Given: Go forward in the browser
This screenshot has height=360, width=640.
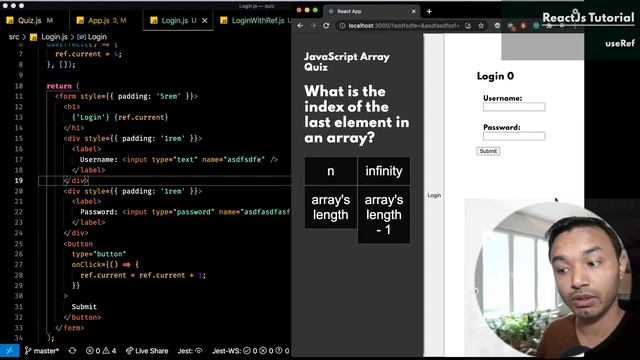Looking at the screenshot, I should point(313,26).
